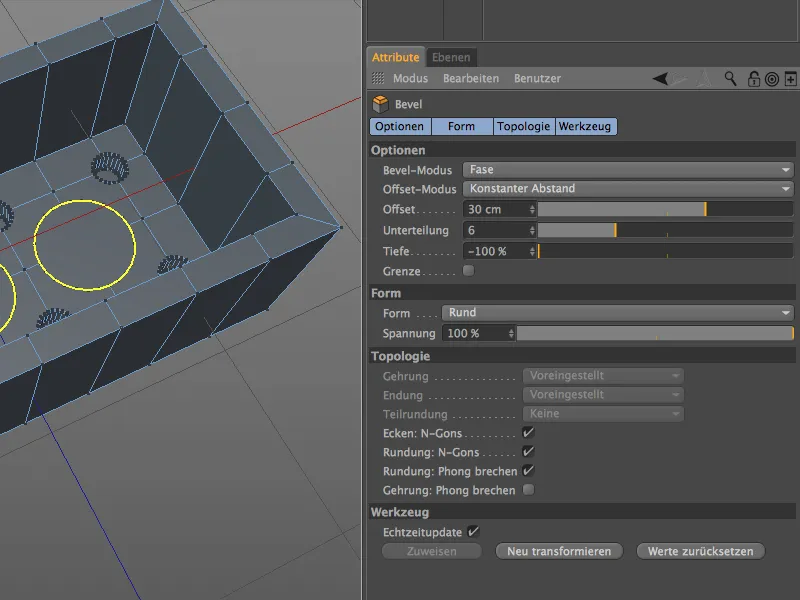Click the Bevel tool cube icon
Screen dimensions: 800x600
[380, 104]
